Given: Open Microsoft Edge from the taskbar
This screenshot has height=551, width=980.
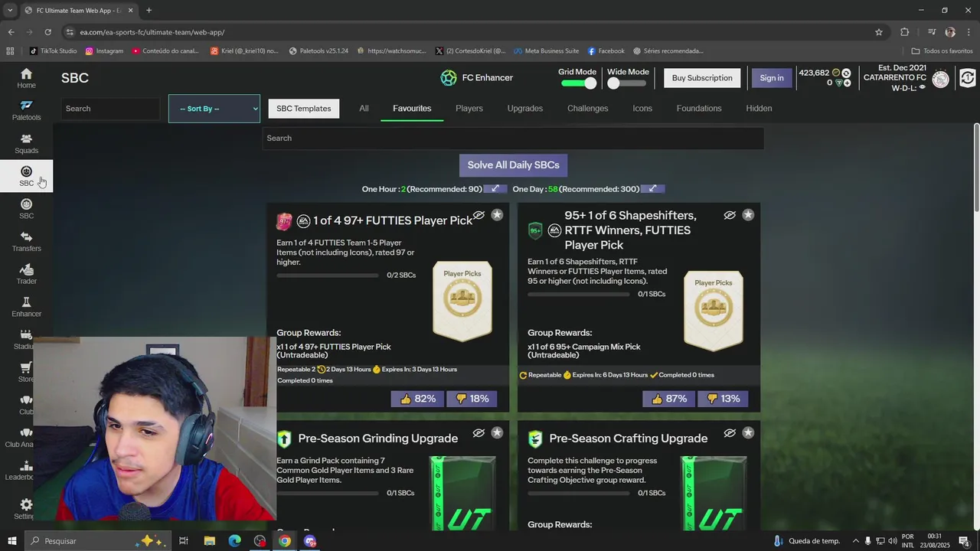Looking at the screenshot, I should click(234, 541).
